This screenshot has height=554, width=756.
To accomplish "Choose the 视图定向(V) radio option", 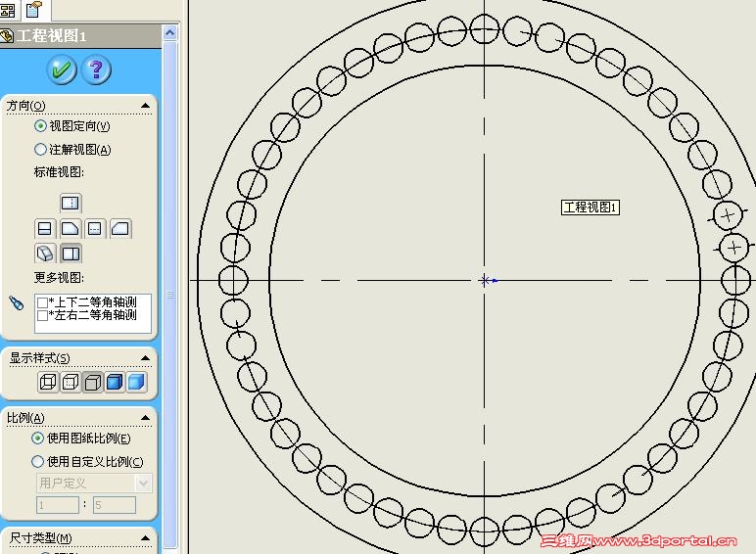I will 40,126.
